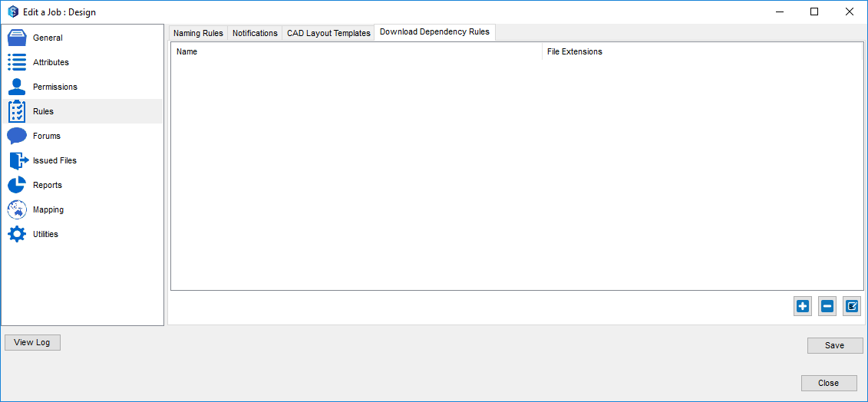Select the Issued Files icon
Screen dimensions: 868x402
tap(18, 160)
